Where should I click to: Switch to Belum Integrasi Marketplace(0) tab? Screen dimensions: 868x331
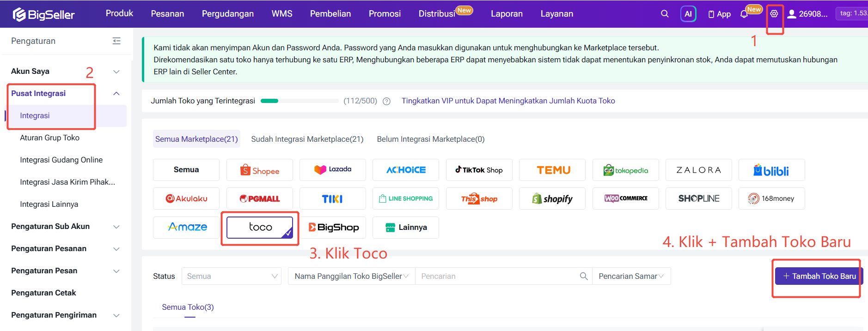(431, 139)
